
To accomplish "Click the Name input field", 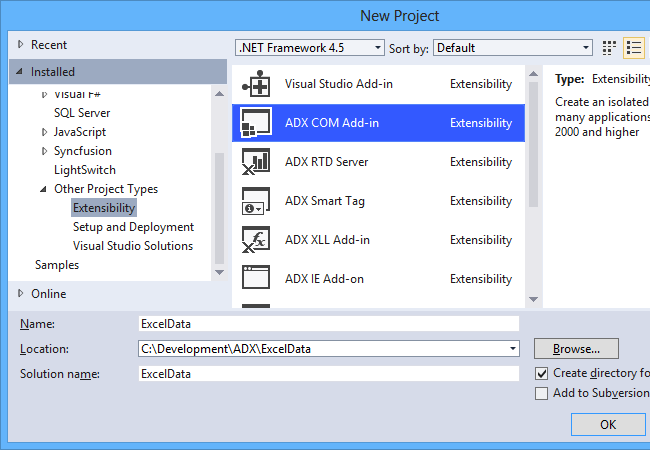I will (x=329, y=324).
